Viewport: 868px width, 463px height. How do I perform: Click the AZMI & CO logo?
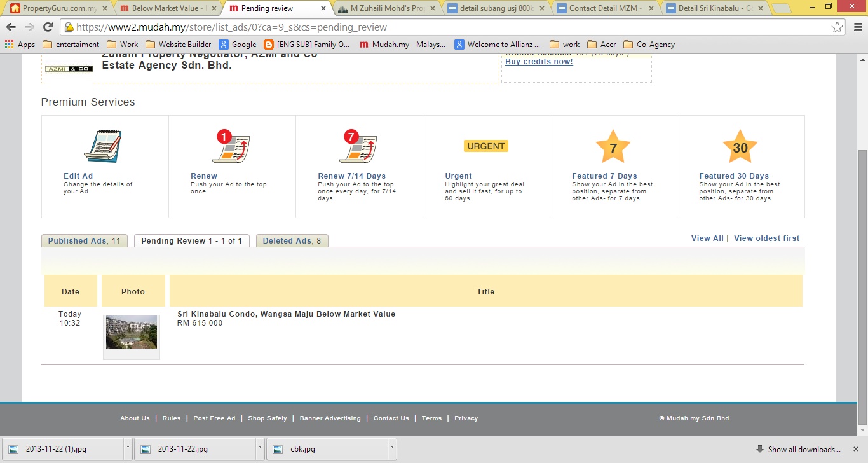(69, 69)
